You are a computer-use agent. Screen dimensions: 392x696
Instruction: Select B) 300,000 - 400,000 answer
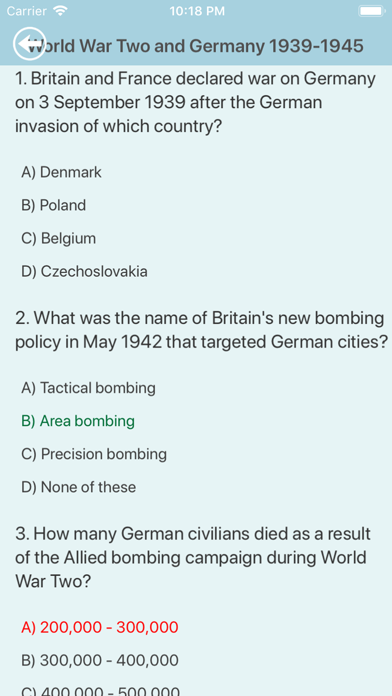[99, 660]
